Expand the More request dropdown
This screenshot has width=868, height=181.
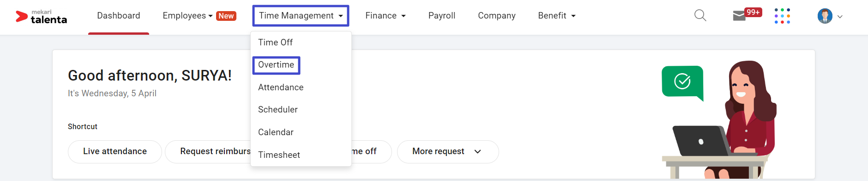(x=448, y=152)
